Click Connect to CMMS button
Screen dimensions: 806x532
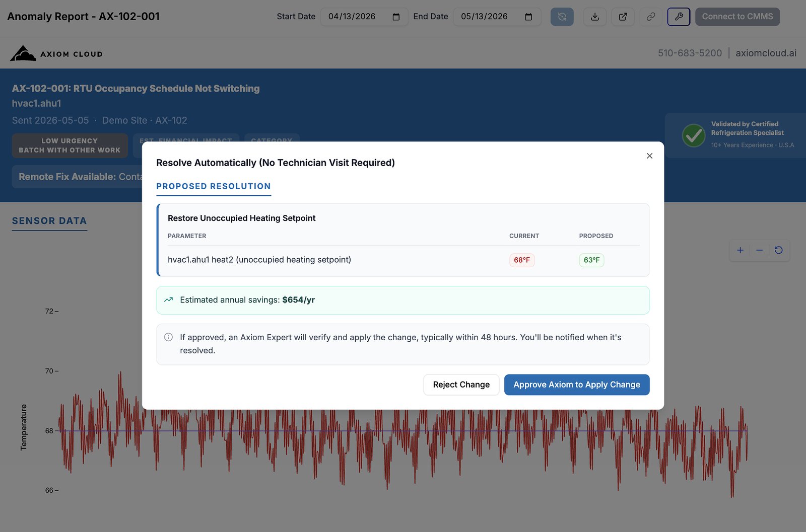coord(737,17)
